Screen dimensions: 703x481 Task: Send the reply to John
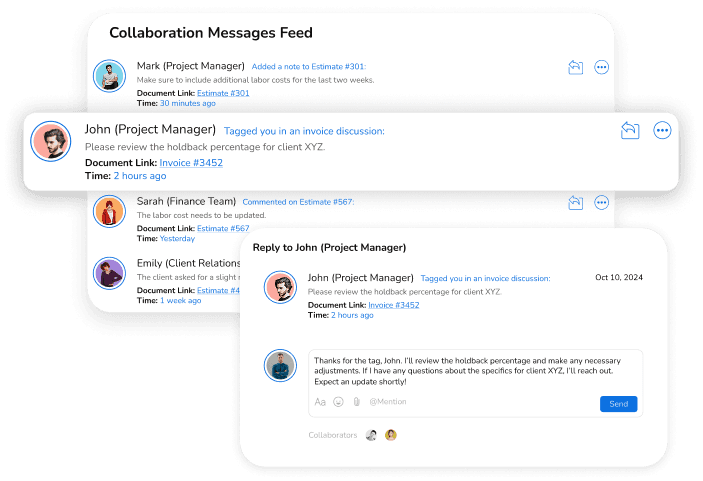618,404
